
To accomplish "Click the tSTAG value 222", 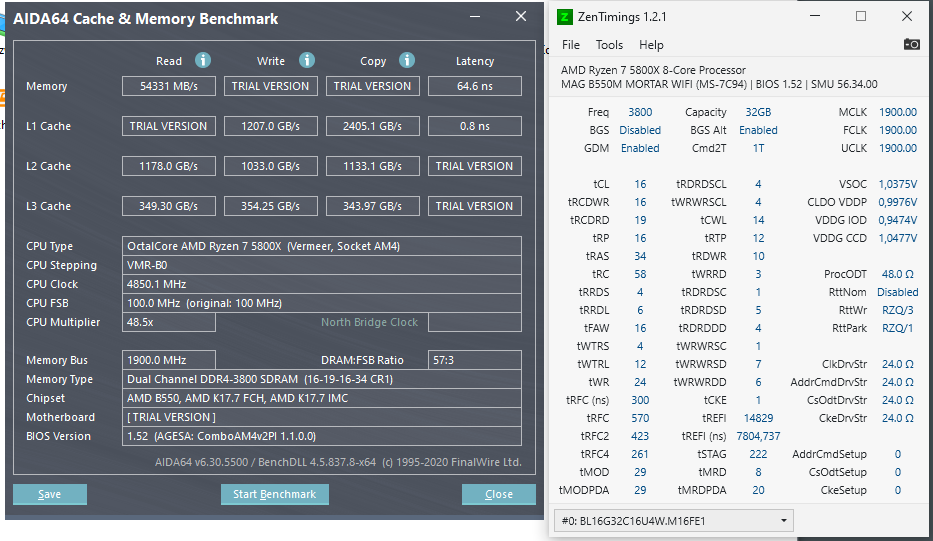I will coord(758,454).
